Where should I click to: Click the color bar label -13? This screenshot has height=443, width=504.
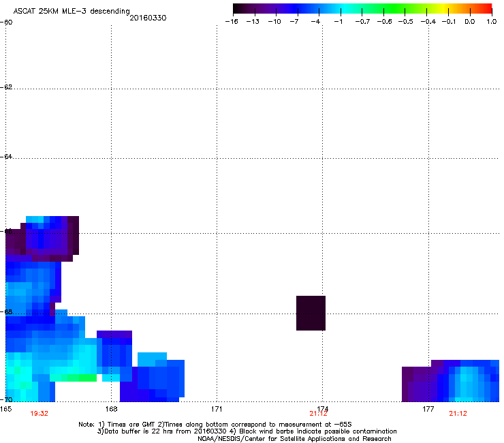coord(253,22)
